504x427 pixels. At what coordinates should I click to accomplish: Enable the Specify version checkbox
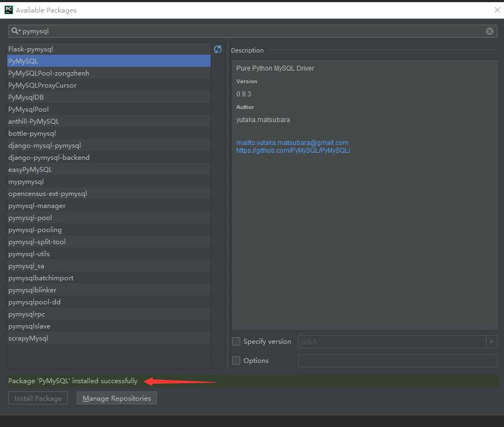[236, 342]
